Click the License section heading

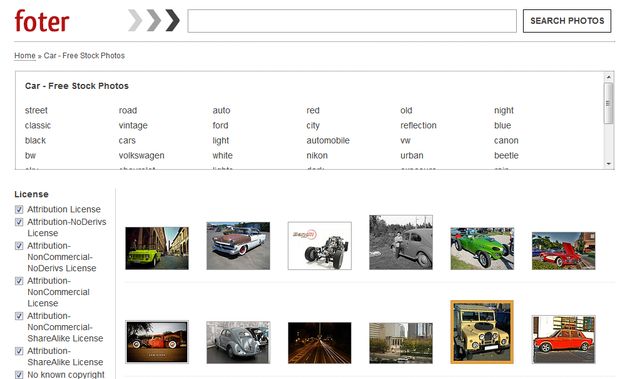31,194
